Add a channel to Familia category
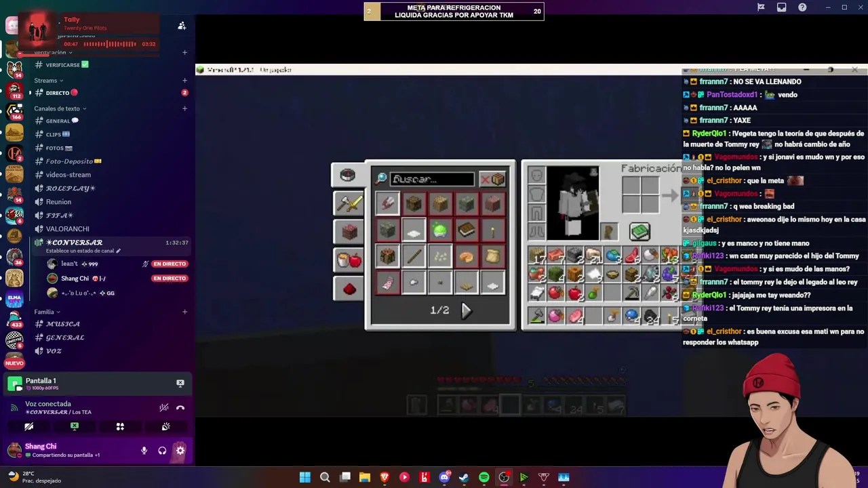The height and width of the screenshot is (488, 868). 184,312
